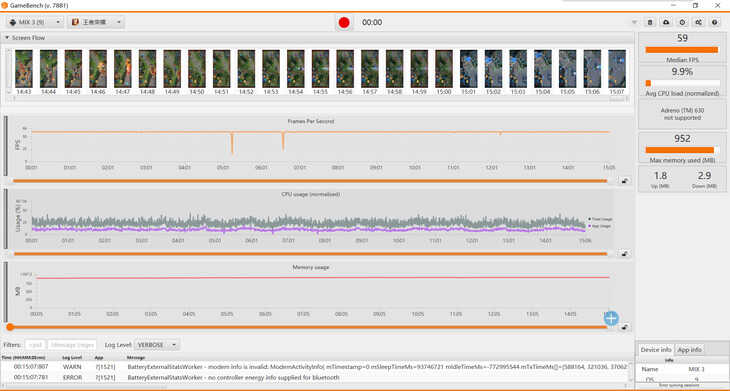Viewport: 730px width, 391px height.
Task: Open the info help icon
Action: (x=714, y=22)
